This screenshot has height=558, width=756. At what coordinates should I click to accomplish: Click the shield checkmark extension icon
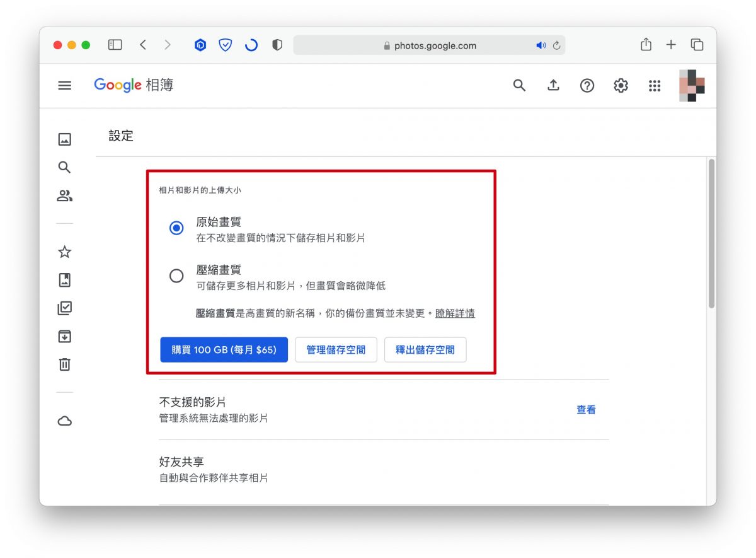pos(225,45)
